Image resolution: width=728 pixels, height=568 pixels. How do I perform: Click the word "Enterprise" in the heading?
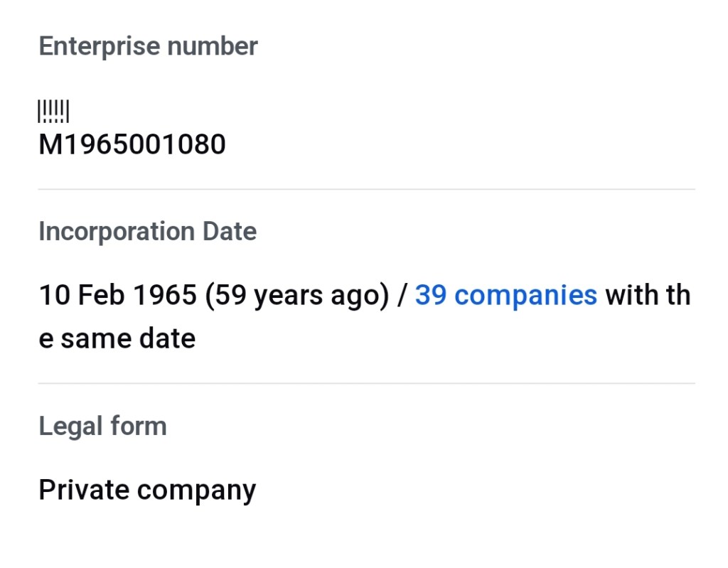click(x=99, y=46)
